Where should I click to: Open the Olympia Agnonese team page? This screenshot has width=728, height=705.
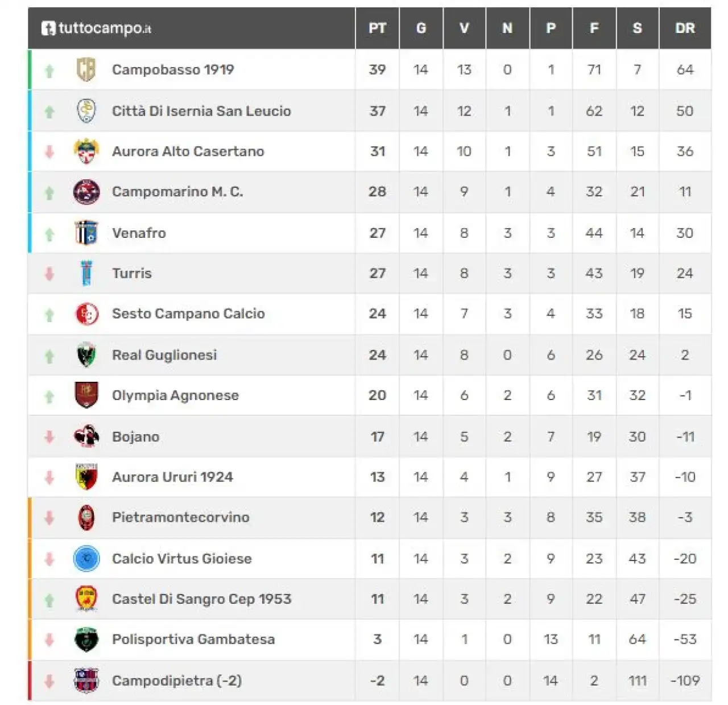point(175,395)
